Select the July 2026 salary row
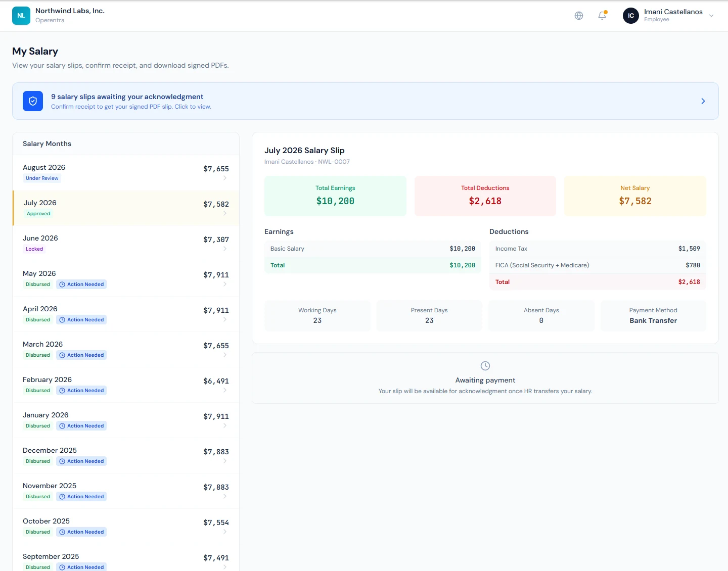This screenshot has height=571, width=728. tap(126, 208)
